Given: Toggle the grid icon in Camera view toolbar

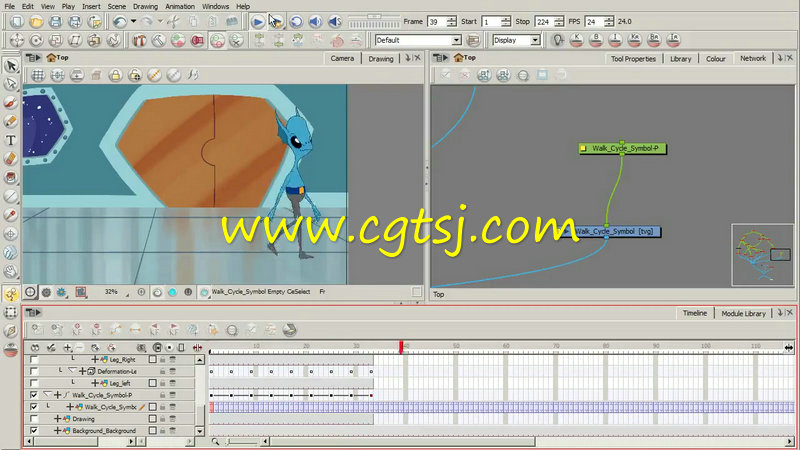Looking at the screenshot, I should click(x=38, y=76).
